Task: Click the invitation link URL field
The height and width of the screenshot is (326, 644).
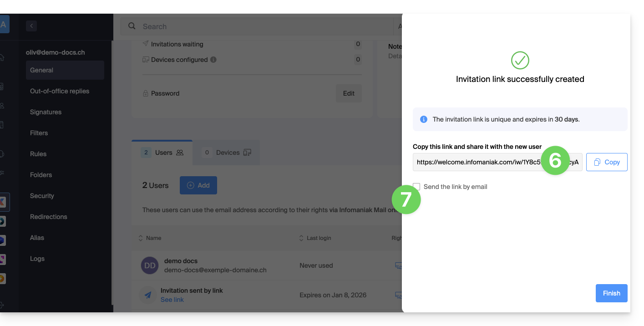Action: point(478,162)
